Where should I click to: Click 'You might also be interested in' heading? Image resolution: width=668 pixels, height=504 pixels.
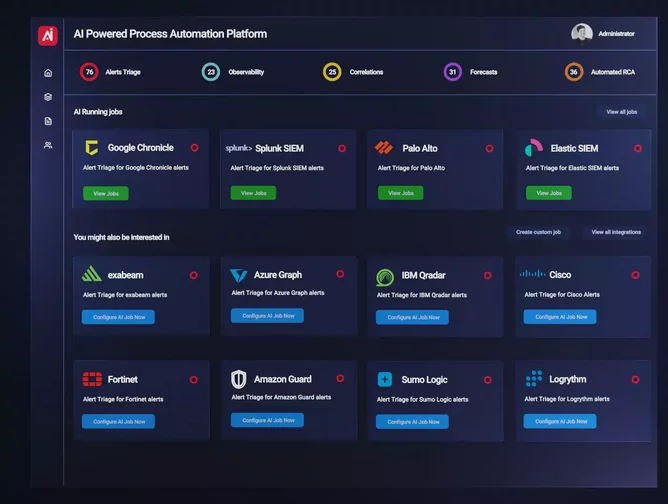[x=121, y=237]
